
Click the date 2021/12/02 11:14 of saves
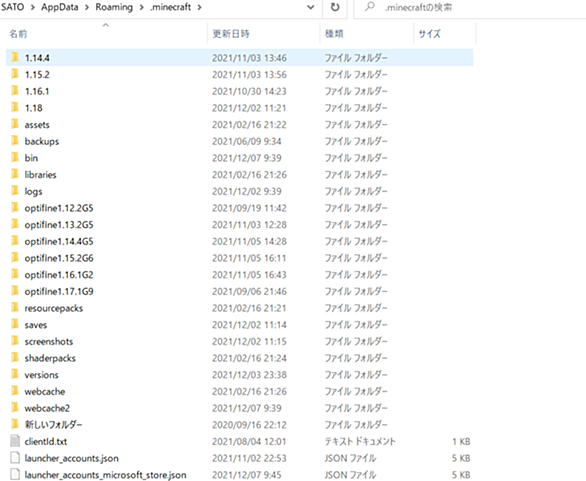pyautogui.click(x=249, y=325)
